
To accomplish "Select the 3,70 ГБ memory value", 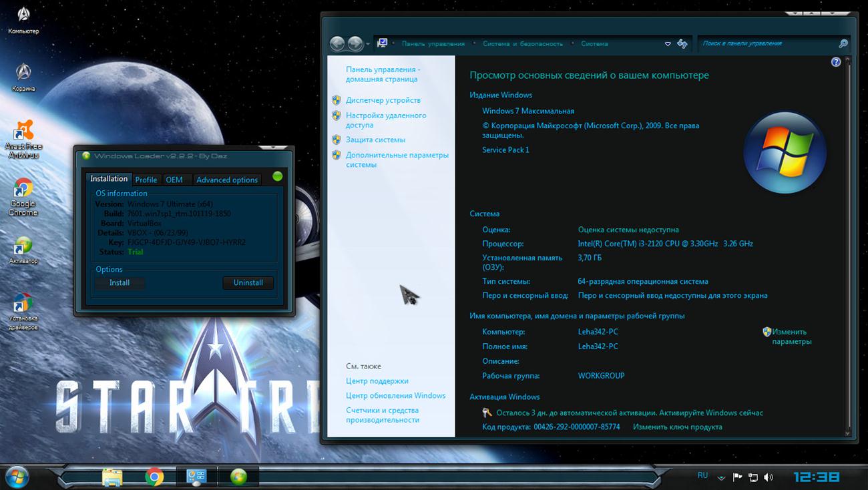I will click(590, 258).
